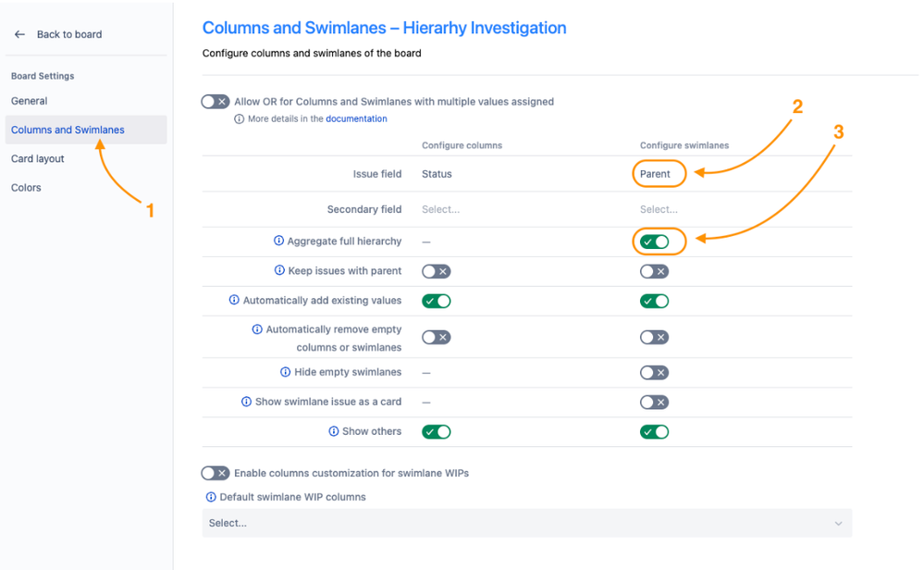Enable Allow OR for Columns and Swimlanes toggle
Viewport: 924px width, 570px height.
click(x=216, y=102)
